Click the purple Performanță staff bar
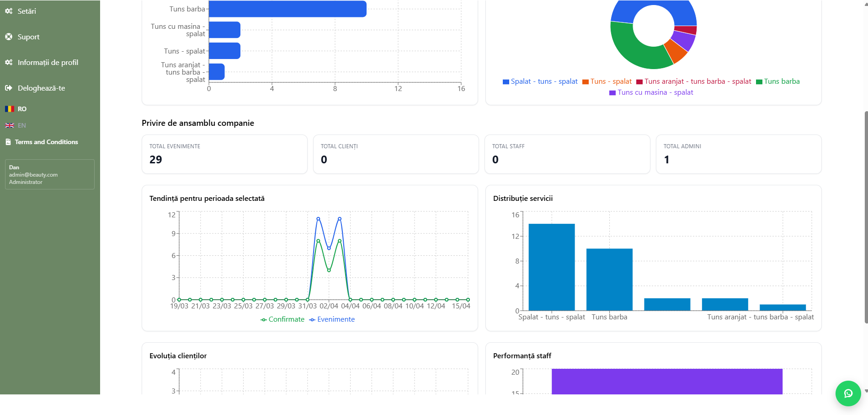This screenshot has width=868, height=415. (x=667, y=382)
